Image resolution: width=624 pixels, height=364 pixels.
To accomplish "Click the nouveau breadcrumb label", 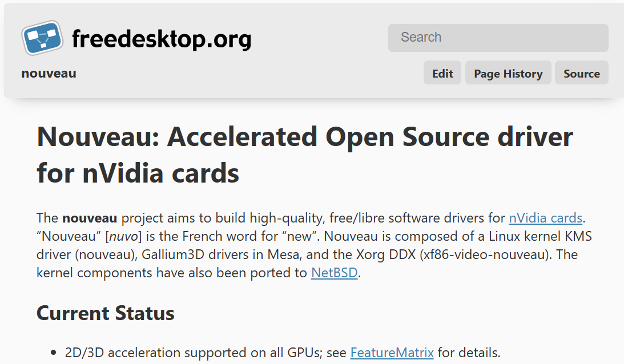I will pyautogui.click(x=49, y=74).
